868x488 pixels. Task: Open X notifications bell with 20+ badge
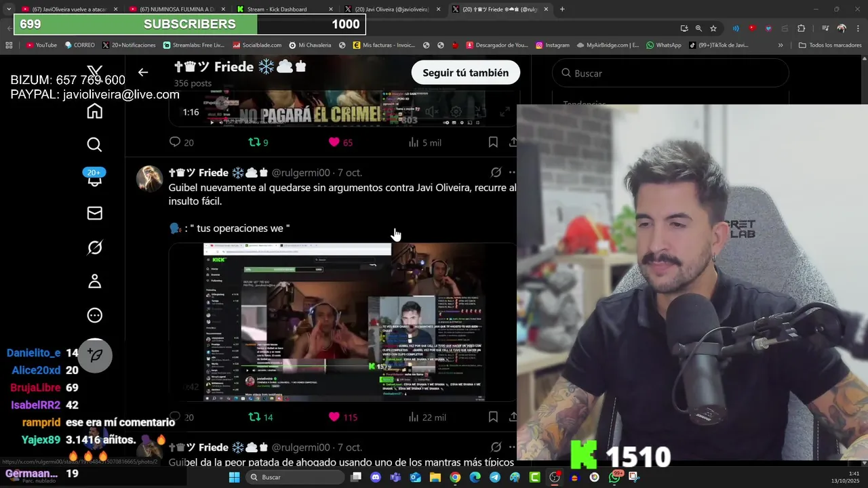94,177
